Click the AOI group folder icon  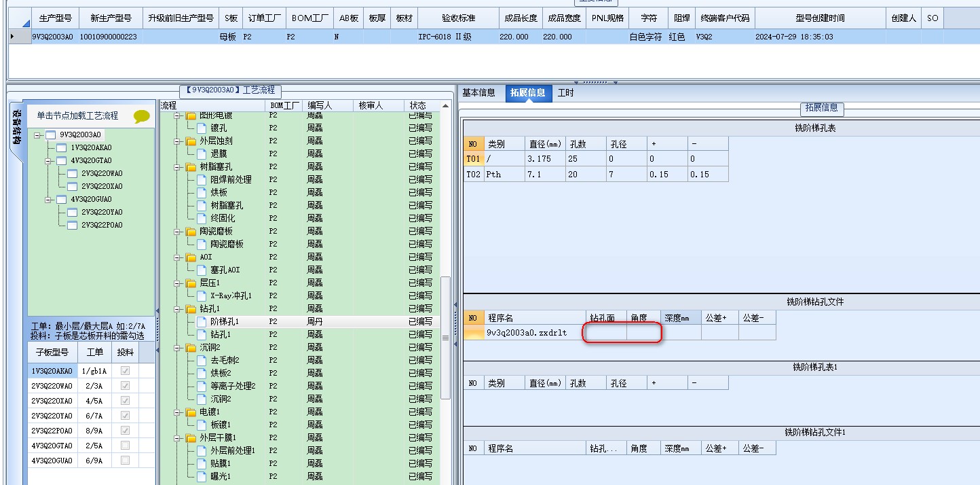coord(191,257)
